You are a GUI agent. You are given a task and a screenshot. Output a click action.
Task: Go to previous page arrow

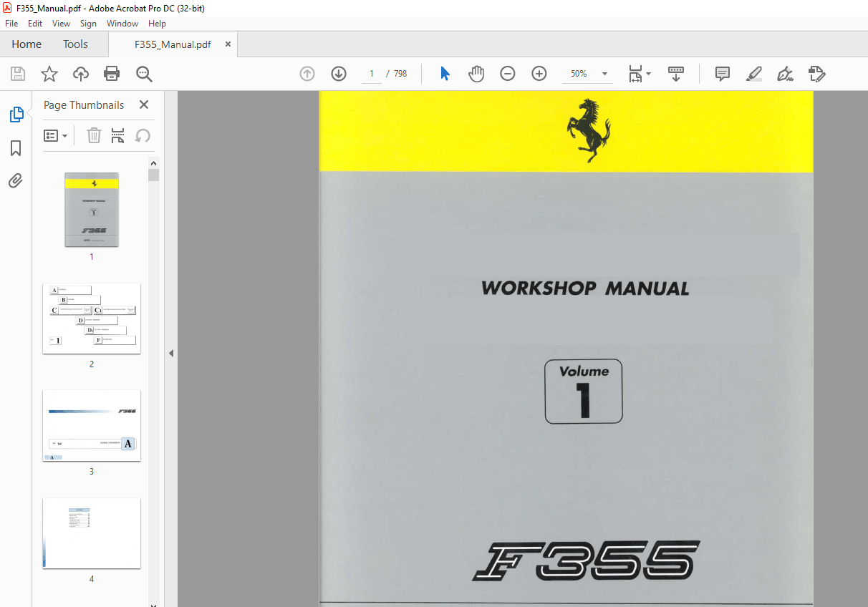point(307,74)
